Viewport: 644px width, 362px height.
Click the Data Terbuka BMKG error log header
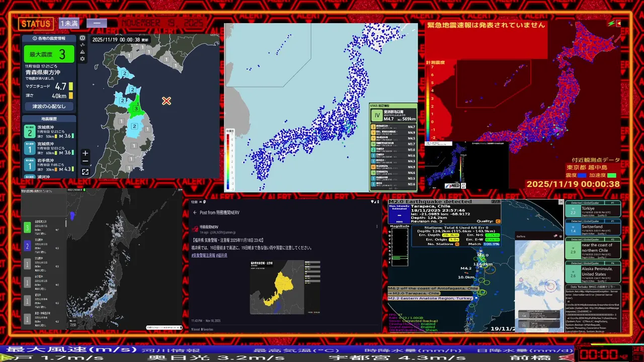[593, 286]
